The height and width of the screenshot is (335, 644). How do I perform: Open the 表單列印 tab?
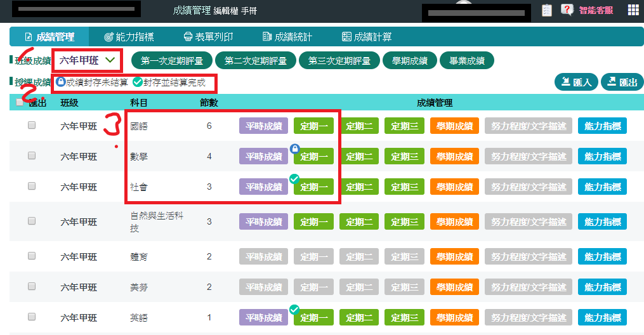pyautogui.click(x=207, y=37)
